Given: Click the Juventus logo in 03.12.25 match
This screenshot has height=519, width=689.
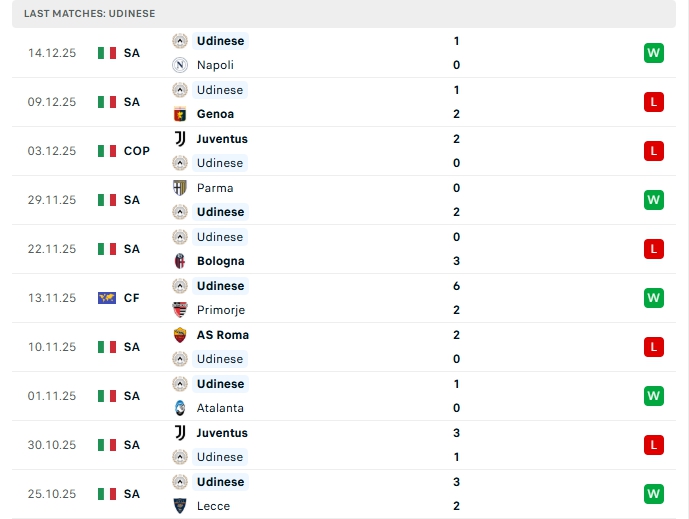Looking at the screenshot, I should pyautogui.click(x=180, y=139).
